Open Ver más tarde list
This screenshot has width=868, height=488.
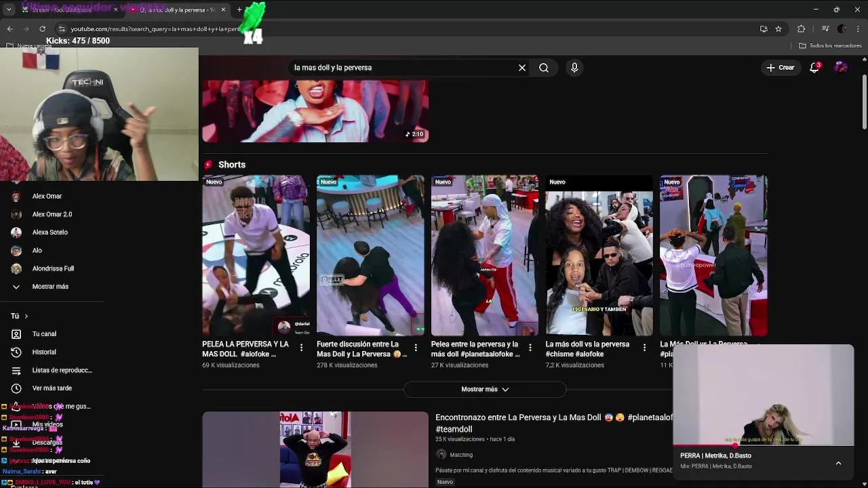click(52, 388)
